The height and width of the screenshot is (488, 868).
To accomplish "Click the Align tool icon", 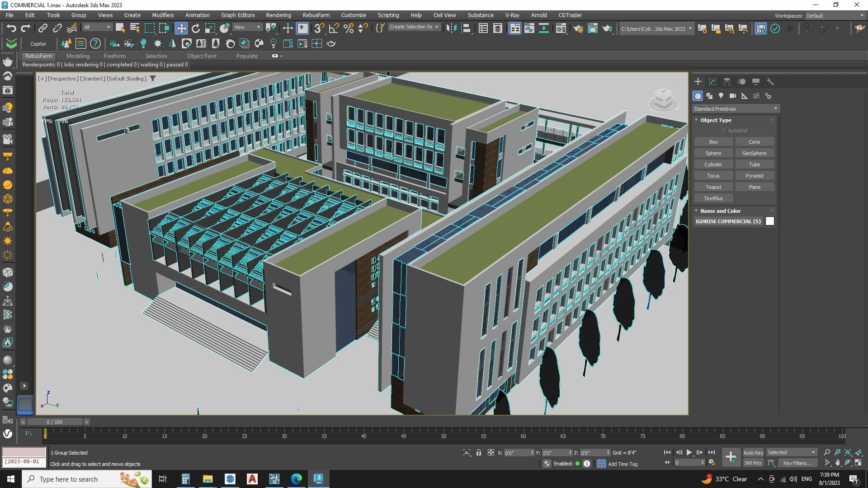I will pyautogui.click(x=465, y=28).
